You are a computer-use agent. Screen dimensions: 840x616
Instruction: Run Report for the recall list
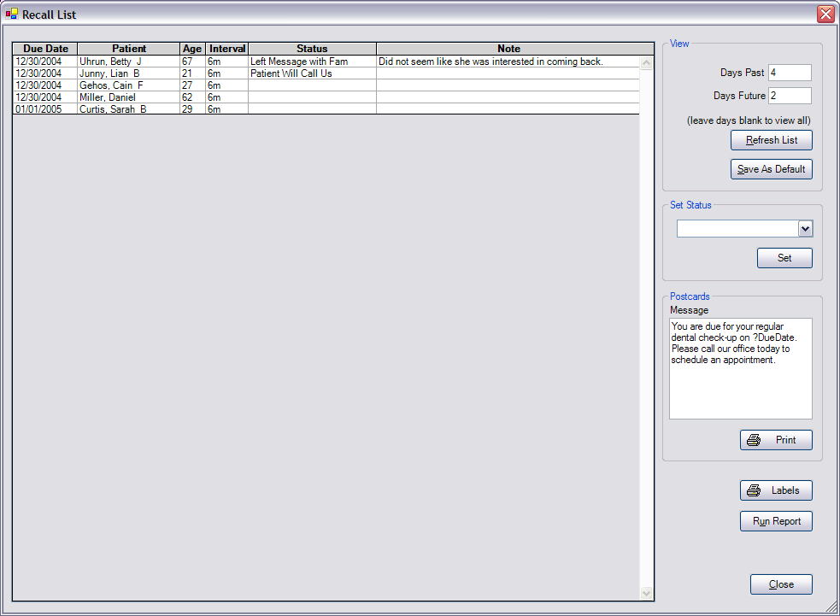776,521
